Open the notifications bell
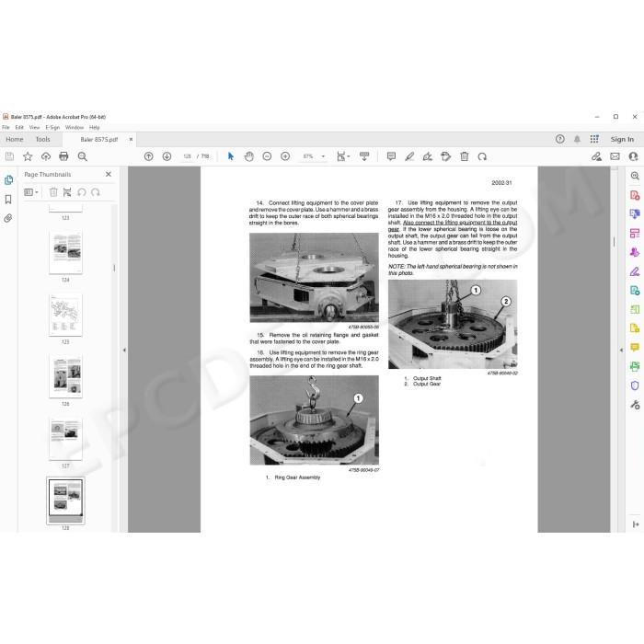This screenshot has width=644, height=644. pyautogui.click(x=577, y=139)
